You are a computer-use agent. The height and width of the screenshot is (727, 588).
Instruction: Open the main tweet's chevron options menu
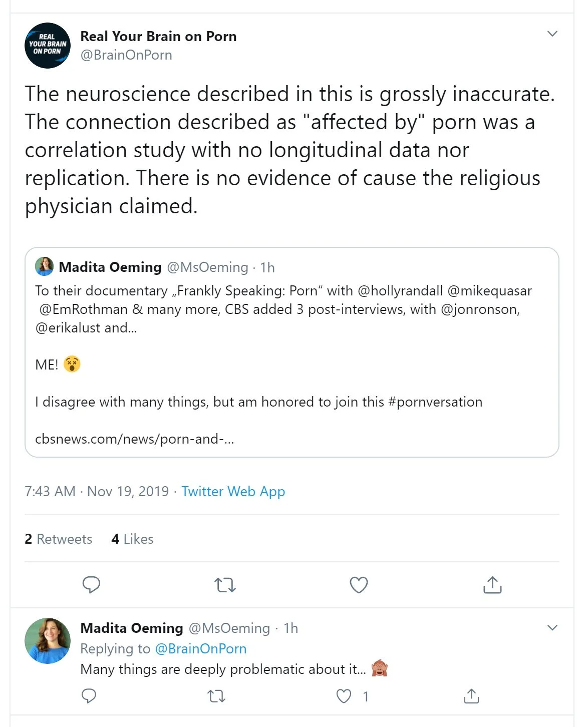552,34
